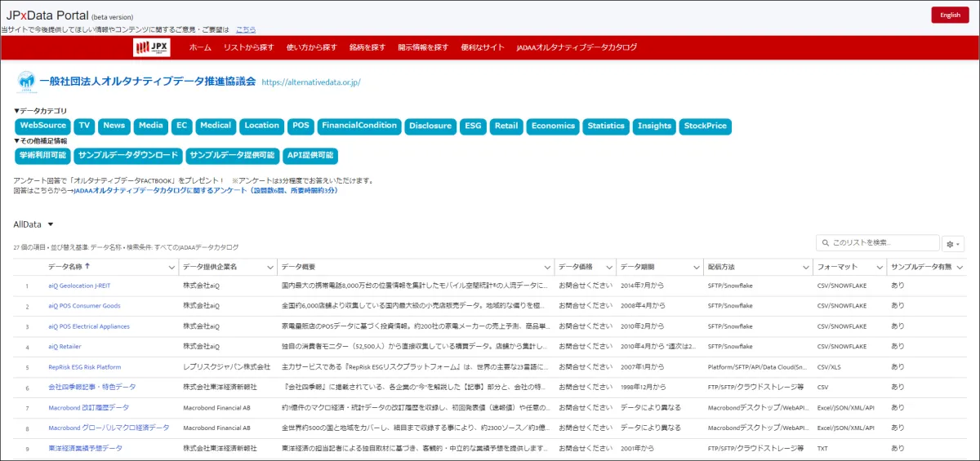Select the StockPrice category tag
This screenshot has width=980, height=461.
coord(705,126)
